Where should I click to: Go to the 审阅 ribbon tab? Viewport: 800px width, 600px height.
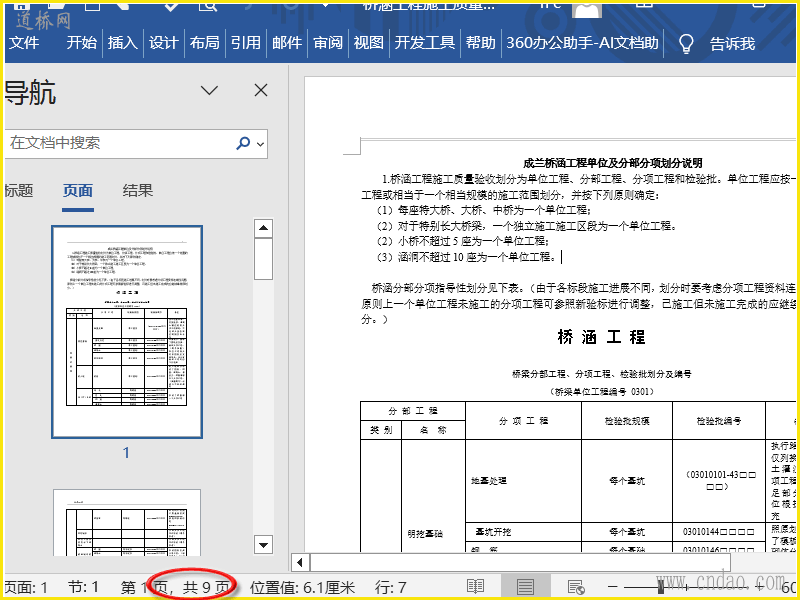point(328,43)
